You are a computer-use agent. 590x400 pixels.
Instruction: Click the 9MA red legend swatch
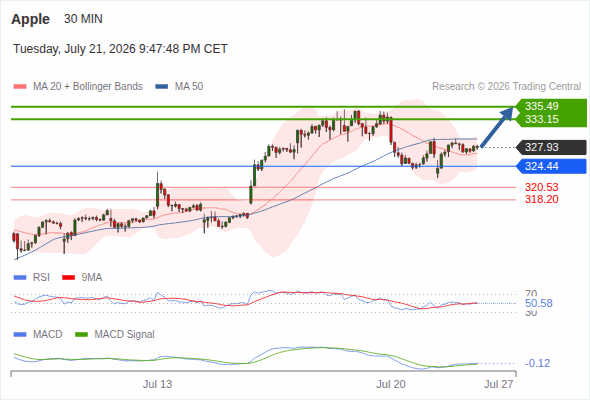click(68, 278)
